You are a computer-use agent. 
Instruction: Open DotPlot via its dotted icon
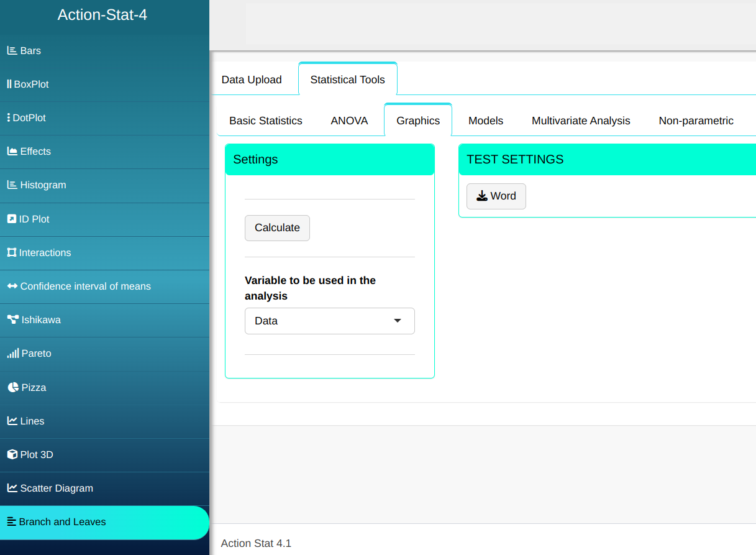click(9, 117)
